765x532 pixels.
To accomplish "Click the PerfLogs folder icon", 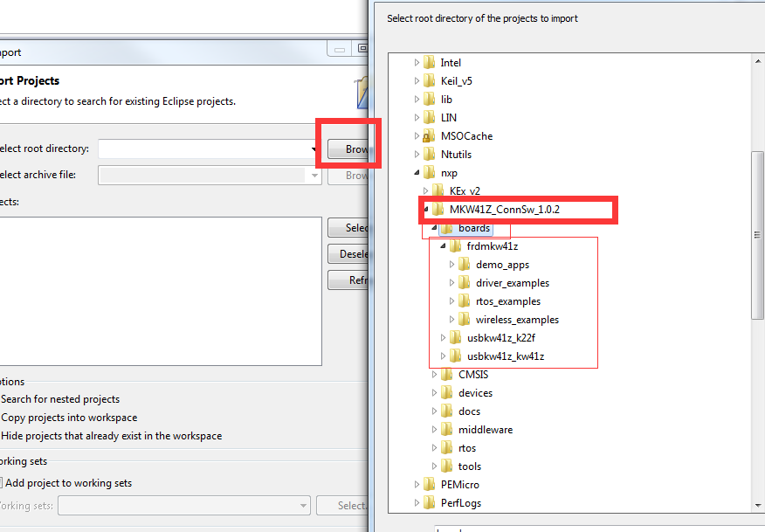I will (x=430, y=503).
